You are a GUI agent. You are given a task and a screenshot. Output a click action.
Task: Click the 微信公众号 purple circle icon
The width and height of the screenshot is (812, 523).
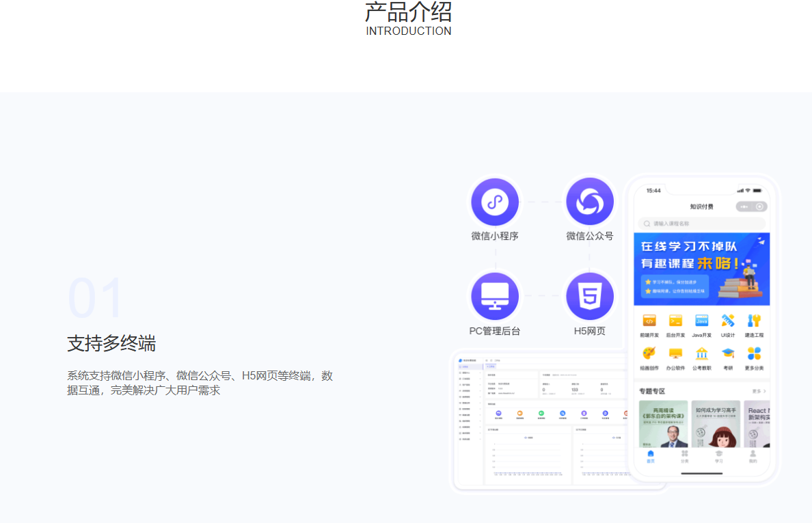click(589, 202)
